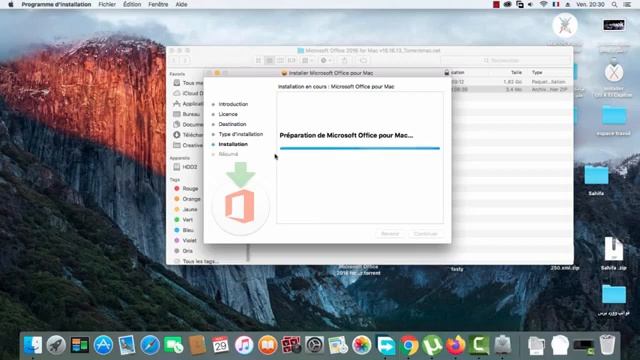Open the Finder action gear dropdown
The image size is (640, 360).
click(x=326, y=60)
